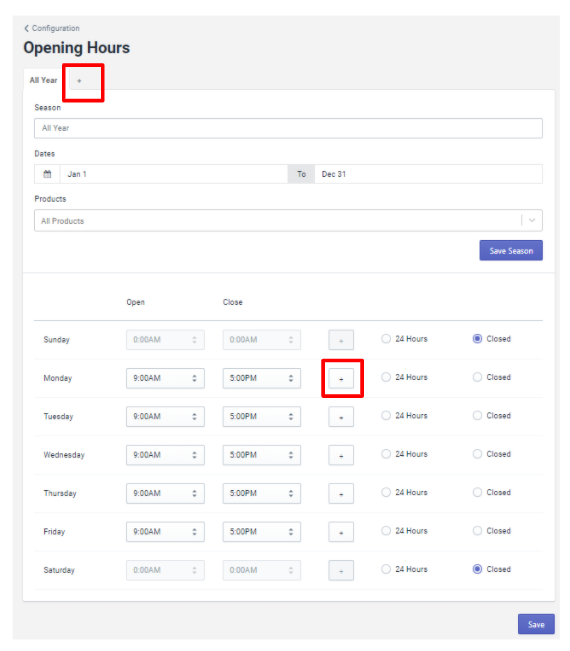The width and height of the screenshot is (570, 651).
Task: Click the Save button at bottom
Action: pyautogui.click(x=536, y=624)
